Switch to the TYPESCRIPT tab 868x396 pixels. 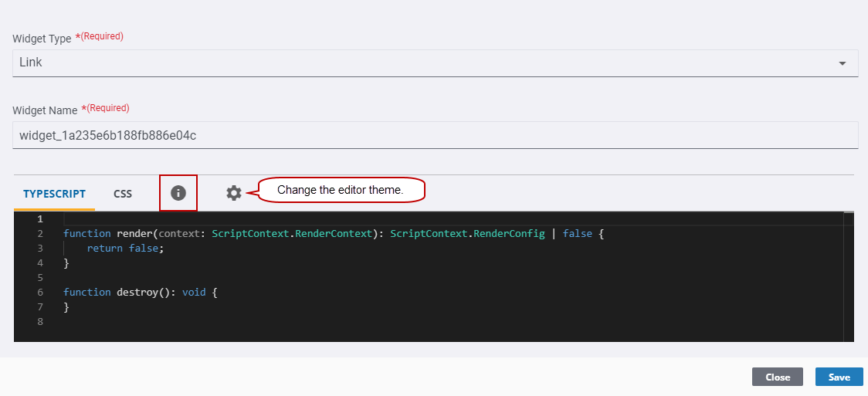(x=54, y=195)
